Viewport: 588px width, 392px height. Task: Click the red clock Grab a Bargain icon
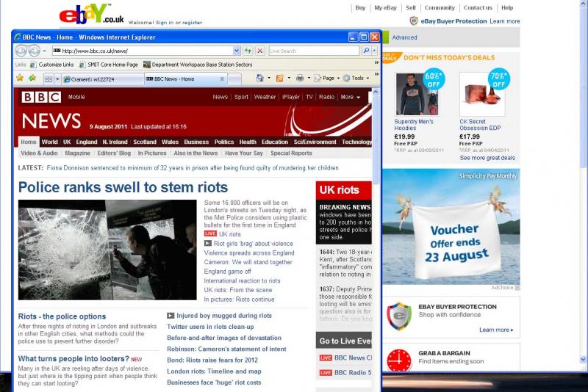399,360
